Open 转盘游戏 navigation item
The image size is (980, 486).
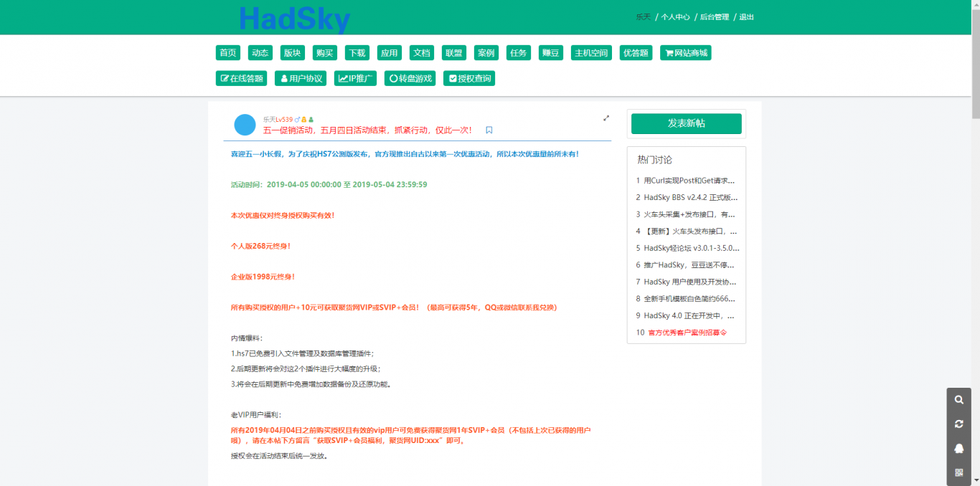(x=410, y=79)
